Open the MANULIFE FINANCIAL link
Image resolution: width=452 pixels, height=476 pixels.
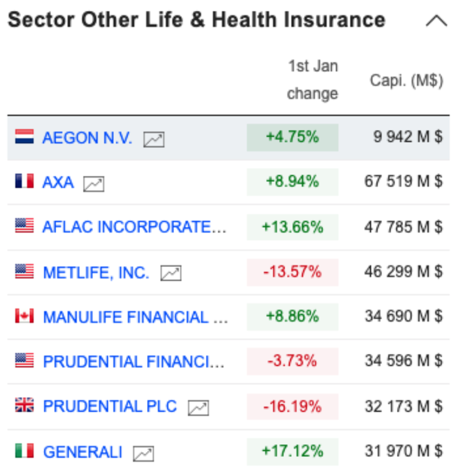coord(135,317)
